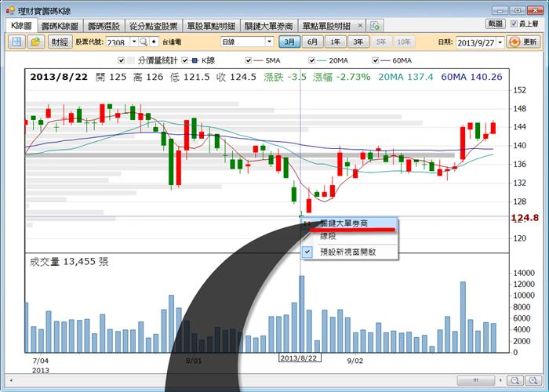Click the 台達電 stock name label
The height and width of the screenshot is (392, 549).
coord(172,42)
